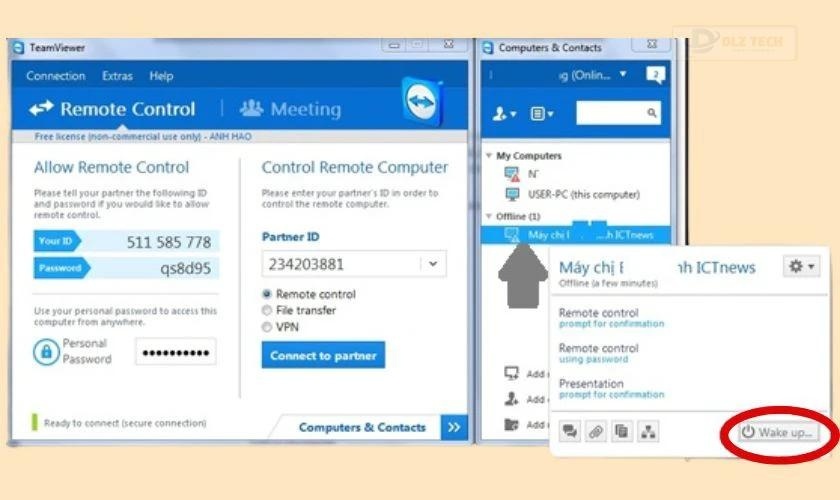This screenshot has height=500, width=840.
Task: Click the add contact icon near bottom
Action: 512,399
